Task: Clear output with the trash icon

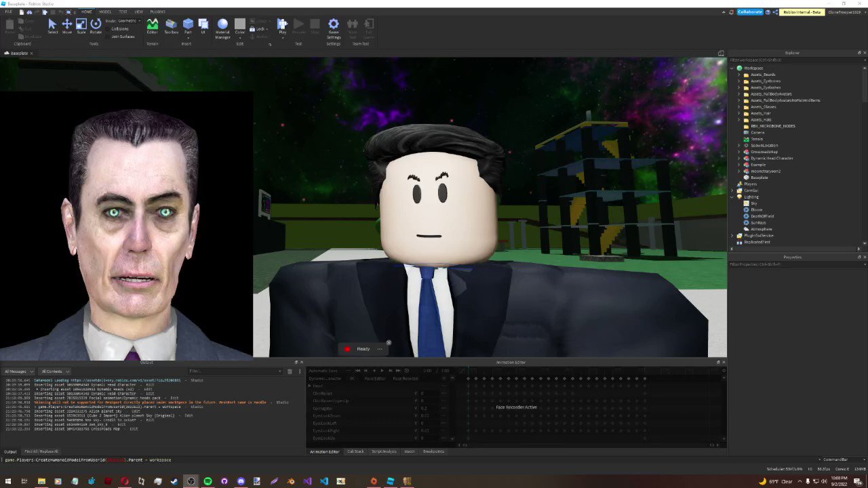Action: coord(290,371)
